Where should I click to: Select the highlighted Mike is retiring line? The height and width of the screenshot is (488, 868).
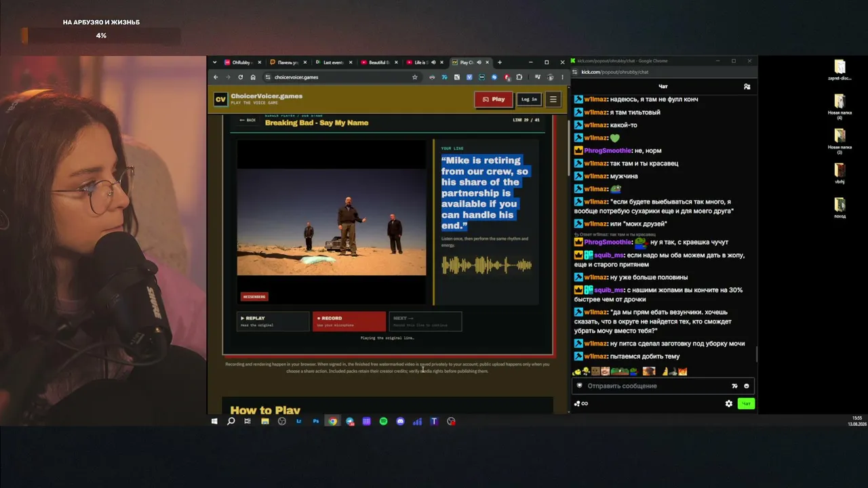pos(485,192)
